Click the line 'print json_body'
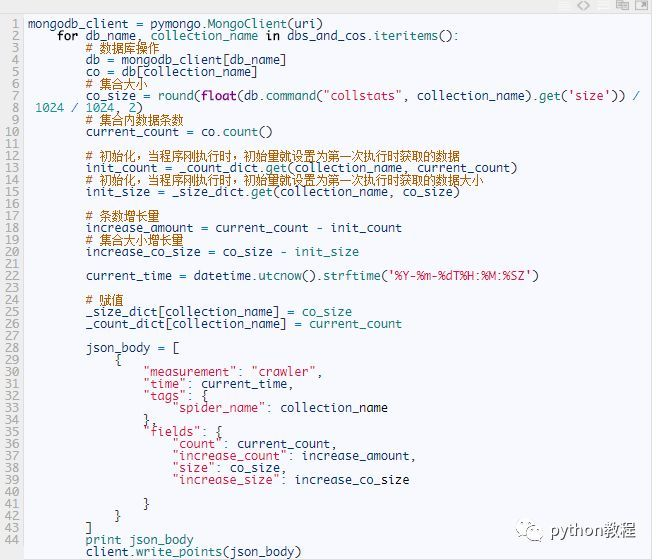Viewport: 656px width, 560px height. tap(140, 540)
